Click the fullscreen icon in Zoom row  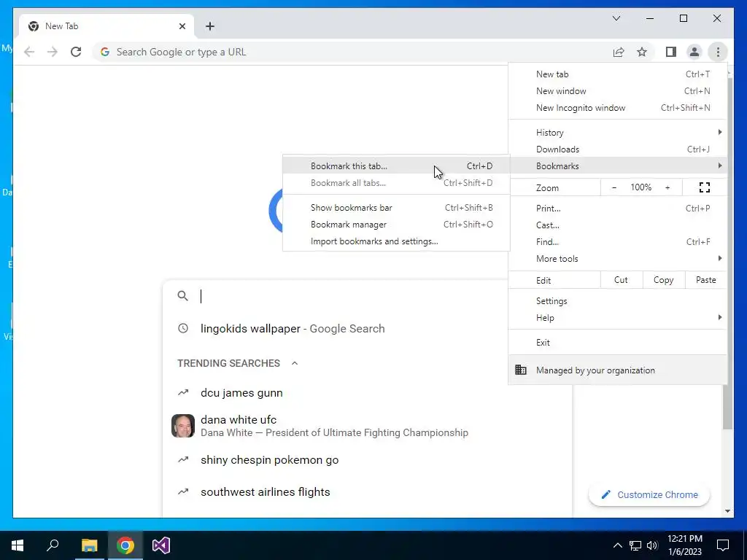[x=704, y=187]
